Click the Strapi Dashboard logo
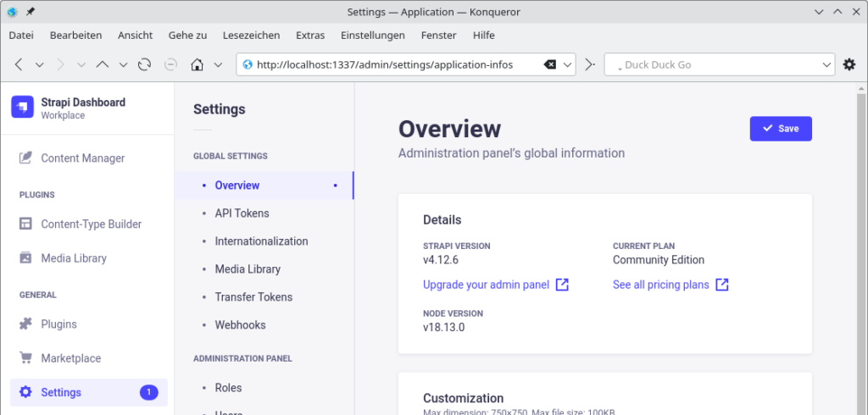This screenshot has width=868, height=415. point(23,107)
